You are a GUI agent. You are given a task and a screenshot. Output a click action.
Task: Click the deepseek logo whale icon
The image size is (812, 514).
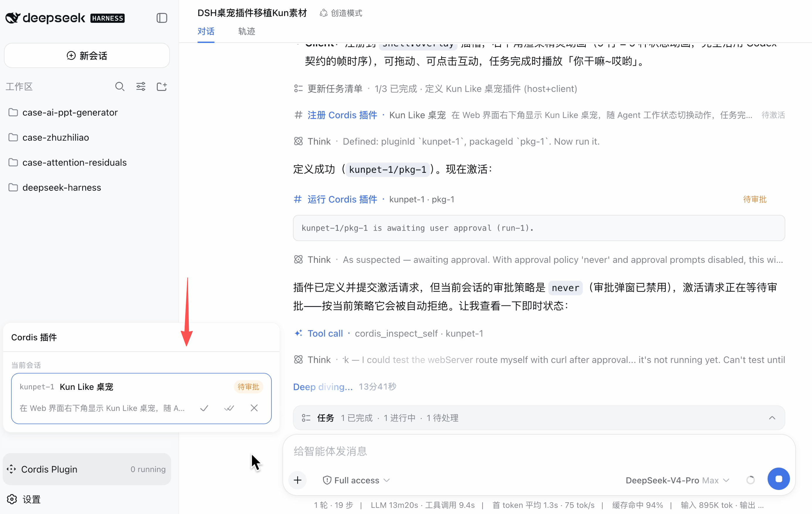click(x=13, y=18)
